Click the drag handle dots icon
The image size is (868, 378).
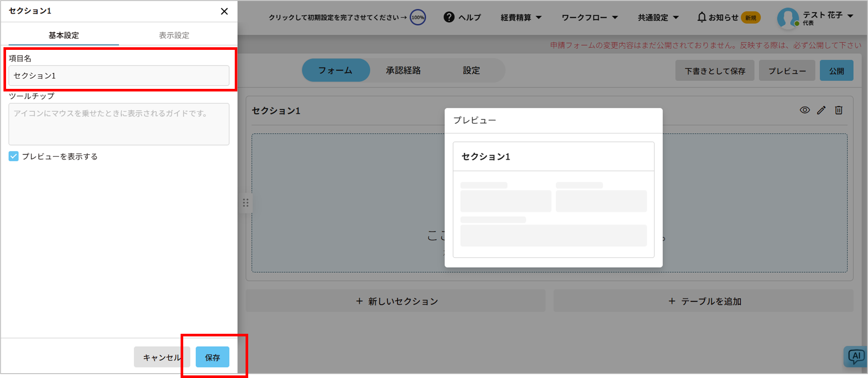pyautogui.click(x=246, y=203)
